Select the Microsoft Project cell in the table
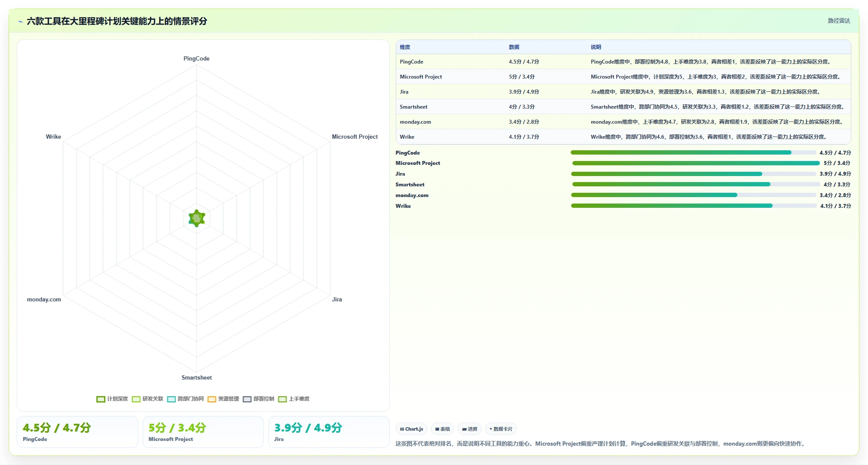Screen dimensions: 868x465 coord(421,77)
